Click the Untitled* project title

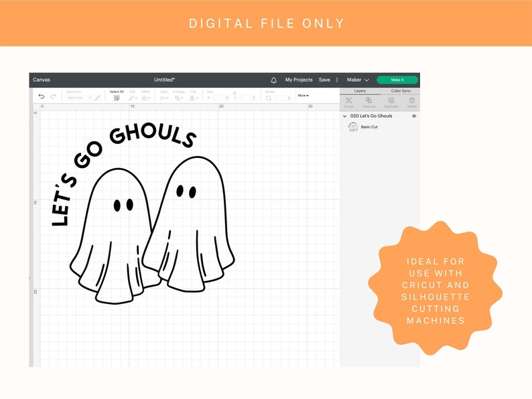165,80
